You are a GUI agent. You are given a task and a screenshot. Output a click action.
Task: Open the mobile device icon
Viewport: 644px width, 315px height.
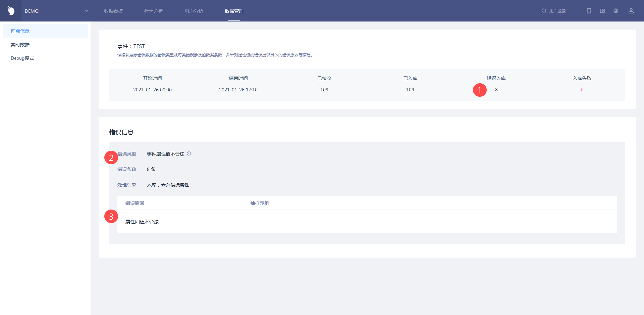tap(589, 11)
